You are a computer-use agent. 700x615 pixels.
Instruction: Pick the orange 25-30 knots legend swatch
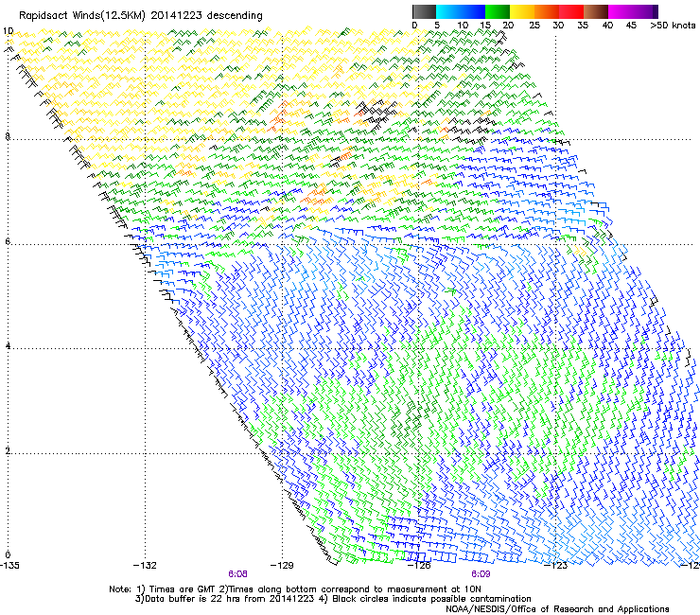coord(547,11)
